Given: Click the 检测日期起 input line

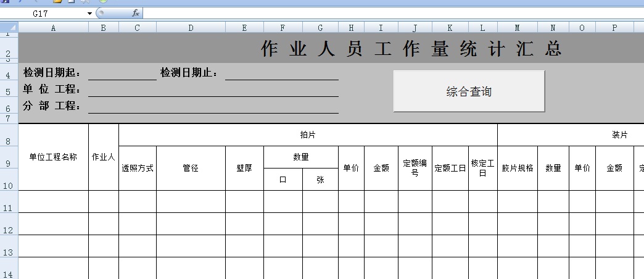Looking at the screenshot, I should (x=122, y=73).
